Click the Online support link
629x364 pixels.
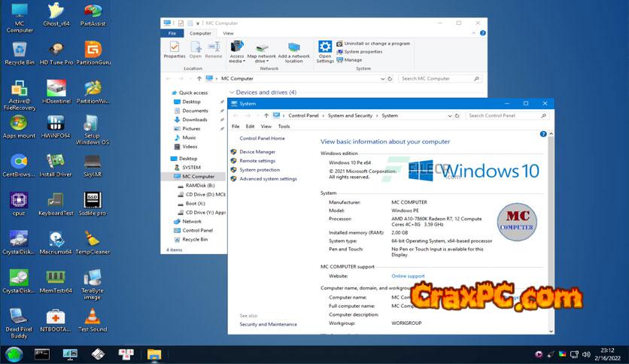(408, 276)
